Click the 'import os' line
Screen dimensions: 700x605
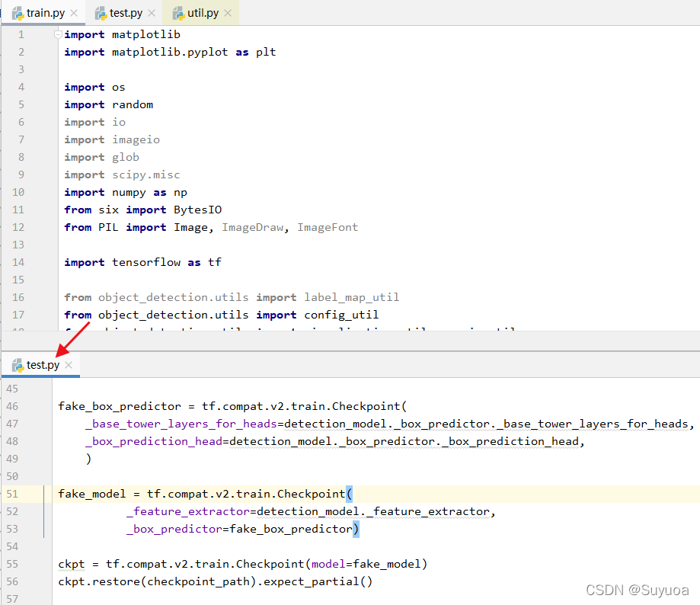click(x=94, y=87)
